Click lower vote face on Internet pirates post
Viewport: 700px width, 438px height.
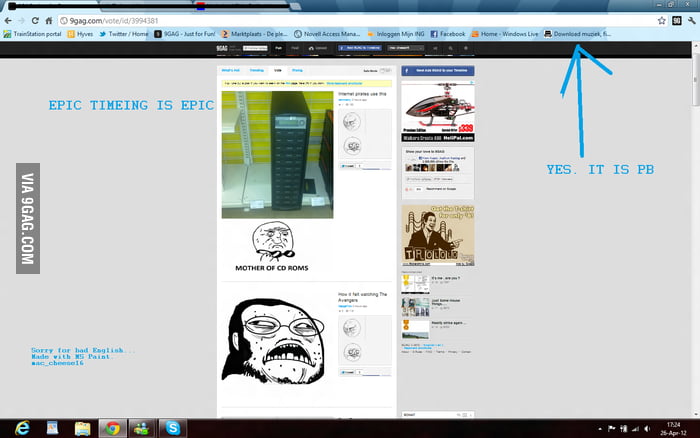coord(352,146)
